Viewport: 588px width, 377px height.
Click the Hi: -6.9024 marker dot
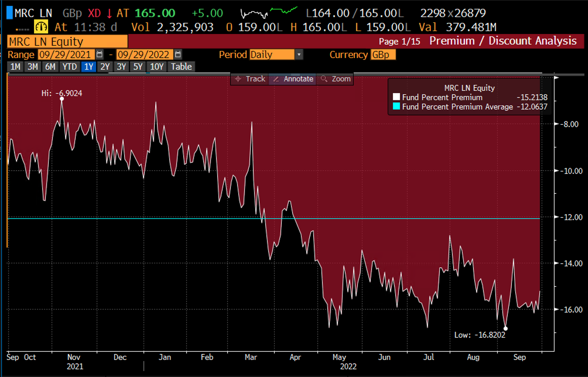point(62,99)
